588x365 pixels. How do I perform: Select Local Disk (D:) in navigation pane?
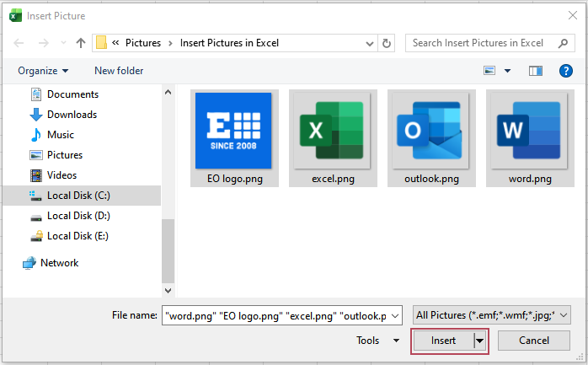[78, 216]
